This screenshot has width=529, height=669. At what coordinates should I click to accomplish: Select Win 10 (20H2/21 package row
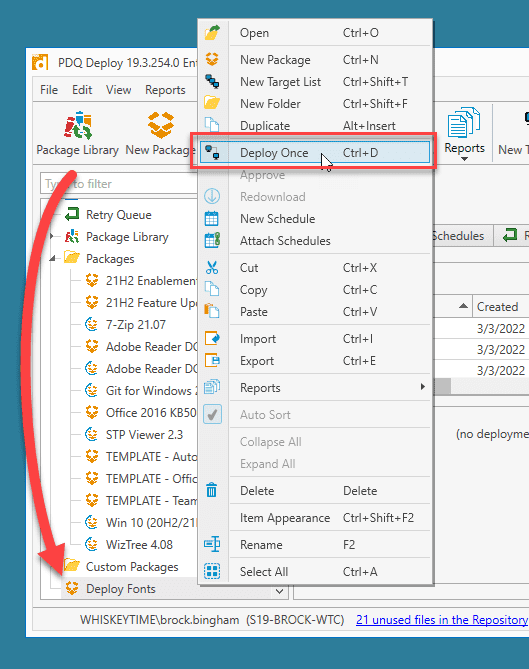point(151,523)
